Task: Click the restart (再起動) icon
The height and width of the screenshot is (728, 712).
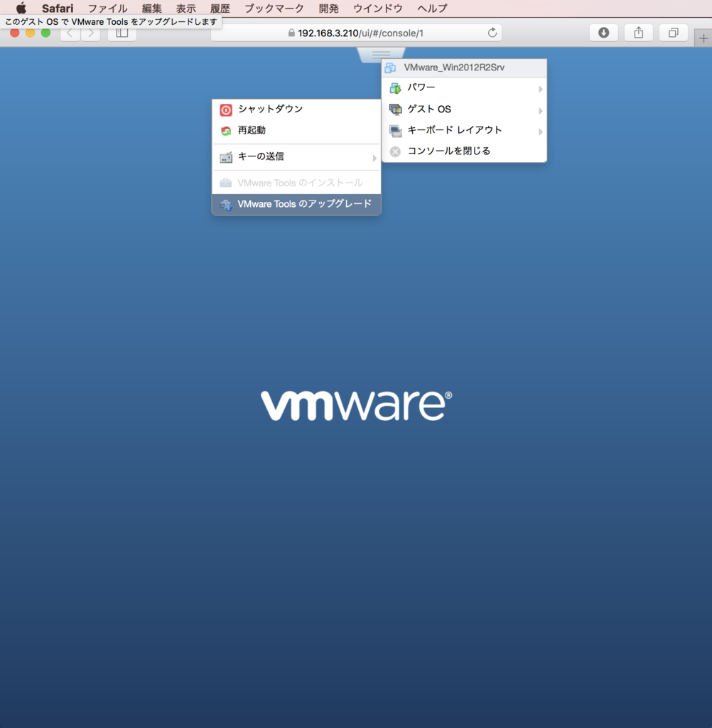Action: point(226,131)
